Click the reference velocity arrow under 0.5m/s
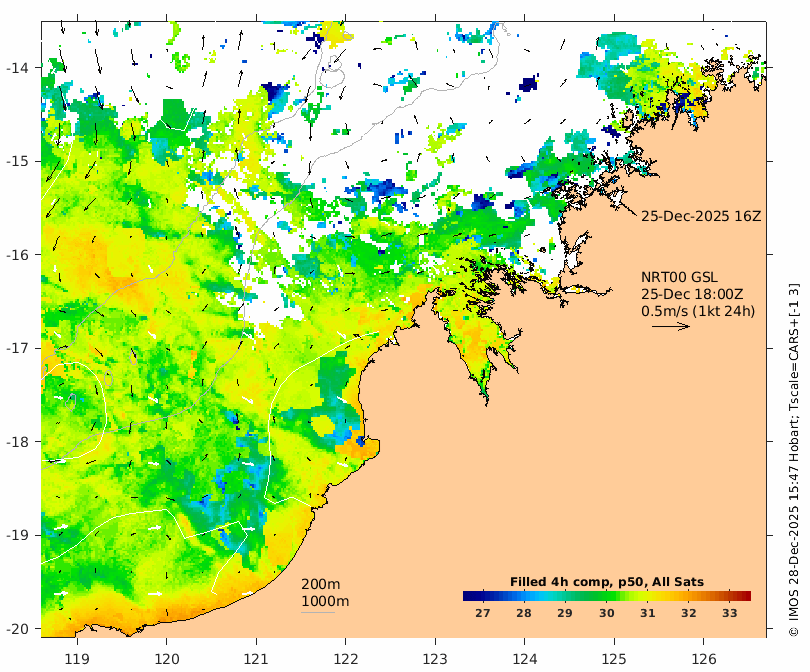 (x=671, y=326)
